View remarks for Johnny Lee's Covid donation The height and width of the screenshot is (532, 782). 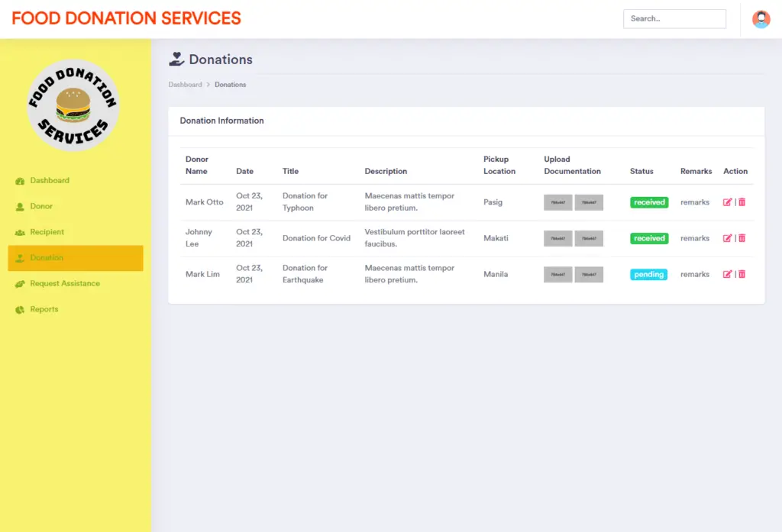(694, 238)
